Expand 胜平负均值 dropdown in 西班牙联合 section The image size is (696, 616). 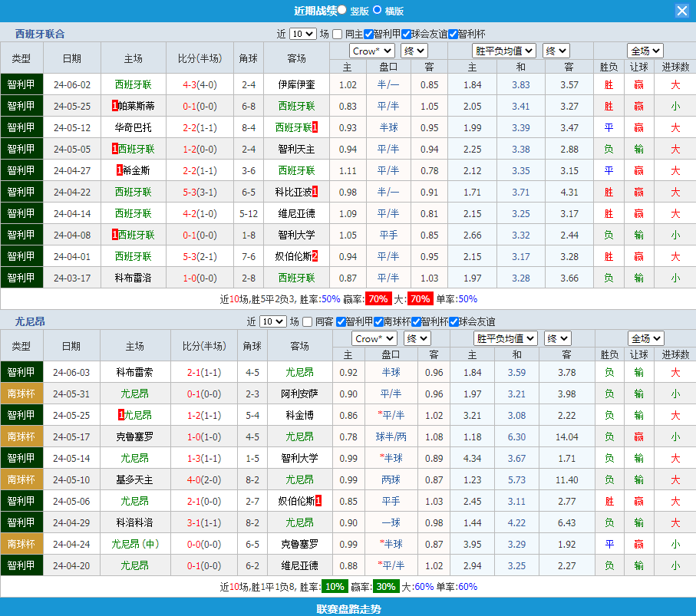click(x=504, y=51)
